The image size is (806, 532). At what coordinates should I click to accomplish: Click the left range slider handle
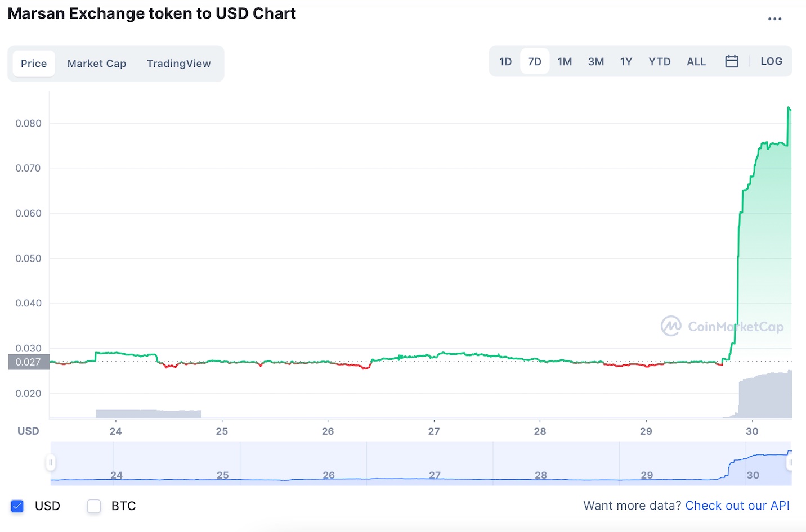tap(51, 462)
